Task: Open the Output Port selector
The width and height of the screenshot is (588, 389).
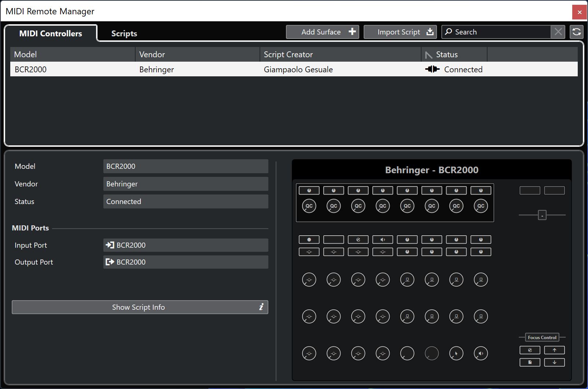Action: point(185,262)
